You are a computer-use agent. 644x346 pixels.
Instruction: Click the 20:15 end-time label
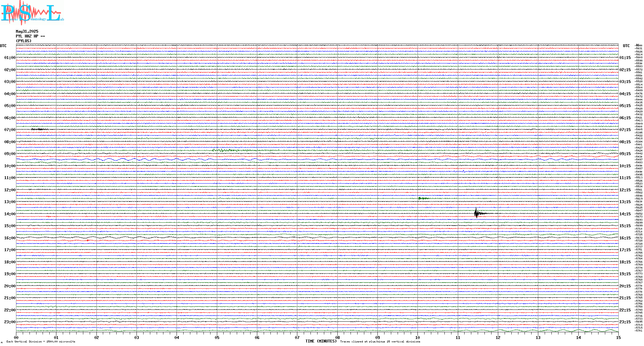tap(625, 286)
